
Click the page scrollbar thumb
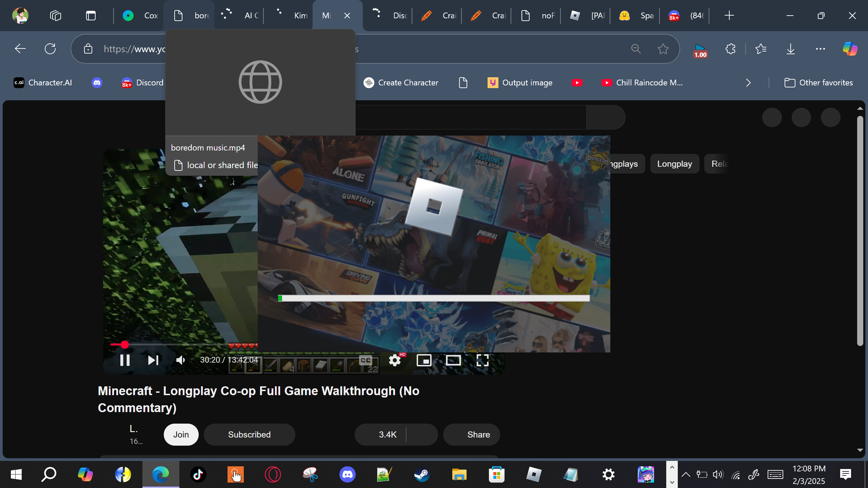pos(860,230)
